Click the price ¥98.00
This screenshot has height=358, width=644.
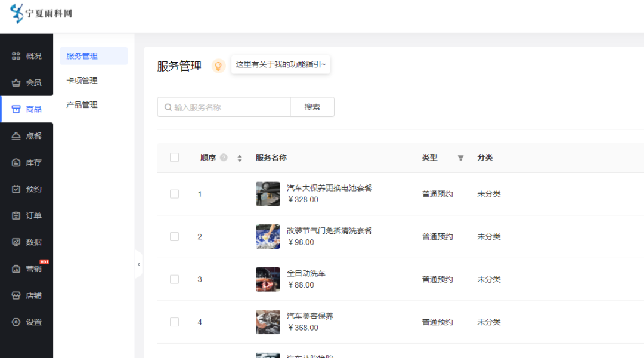click(301, 242)
